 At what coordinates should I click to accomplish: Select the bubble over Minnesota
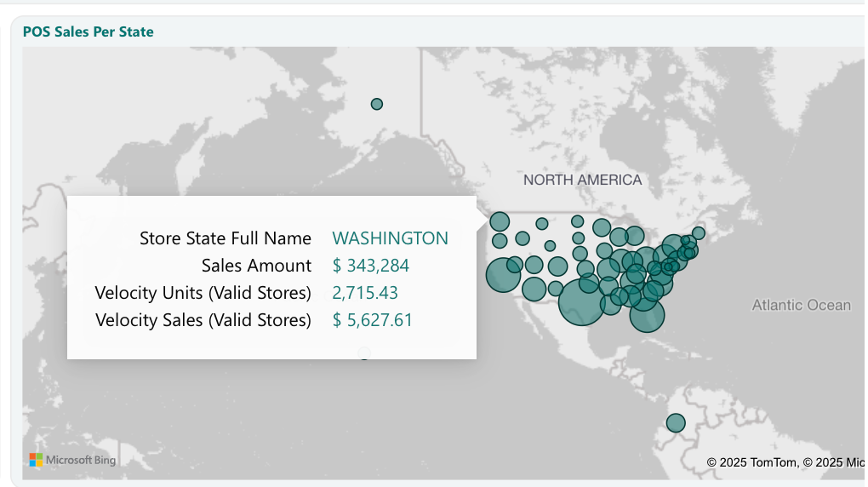tap(602, 227)
